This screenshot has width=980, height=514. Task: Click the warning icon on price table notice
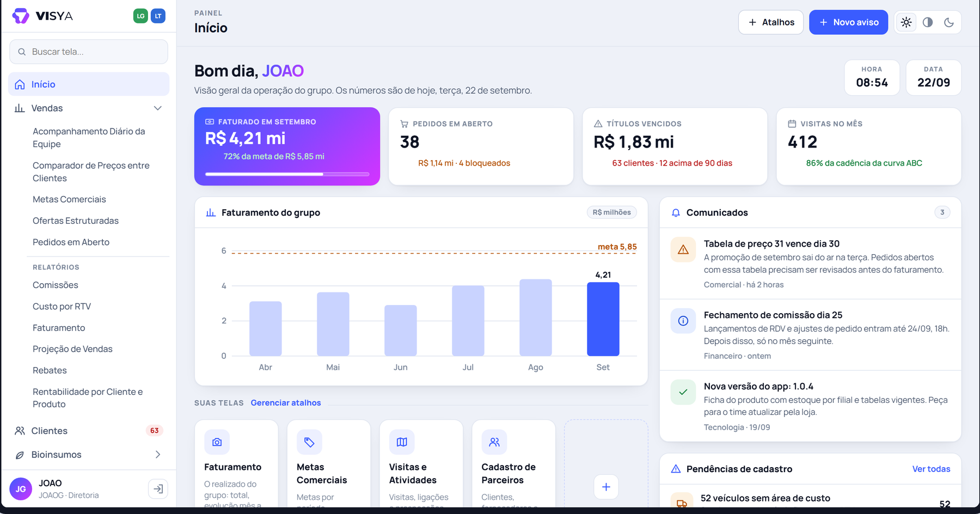click(683, 250)
